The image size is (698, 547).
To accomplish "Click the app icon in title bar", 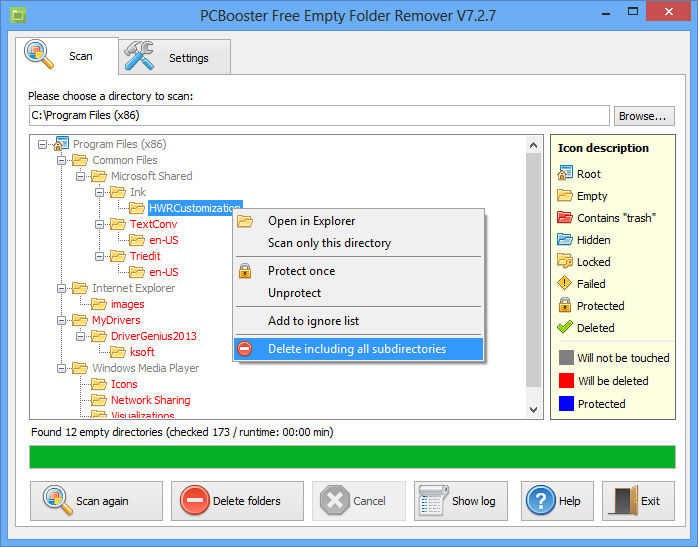I will tap(18, 16).
